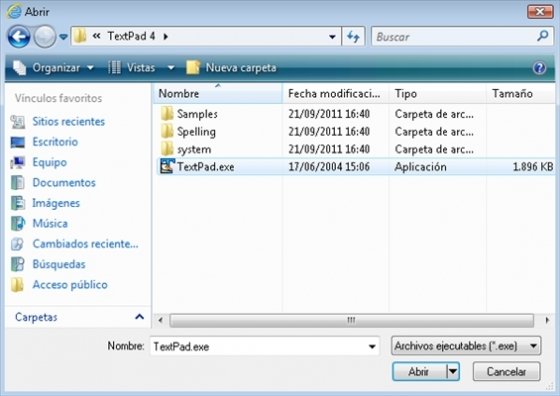Click the horizontal scrollbar thumb
560x396 pixels.
(351, 320)
